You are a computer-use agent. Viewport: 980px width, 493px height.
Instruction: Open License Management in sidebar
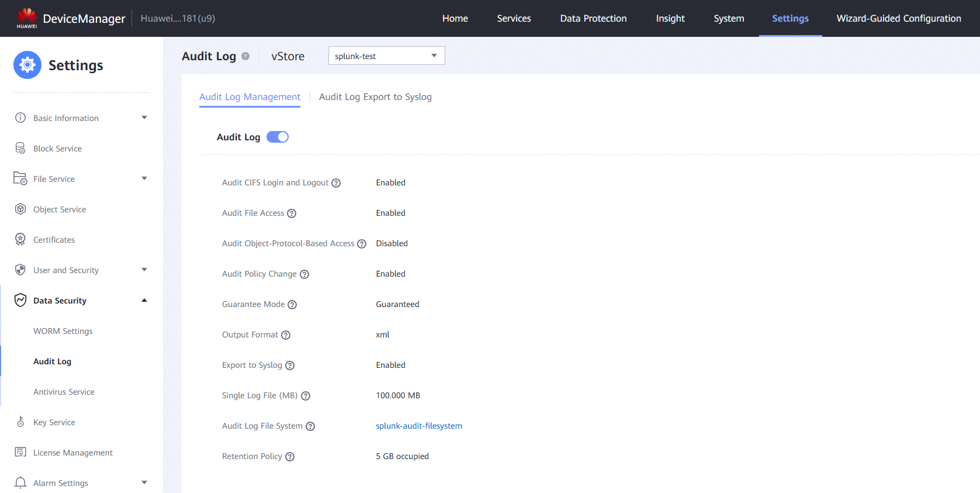[x=73, y=453]
